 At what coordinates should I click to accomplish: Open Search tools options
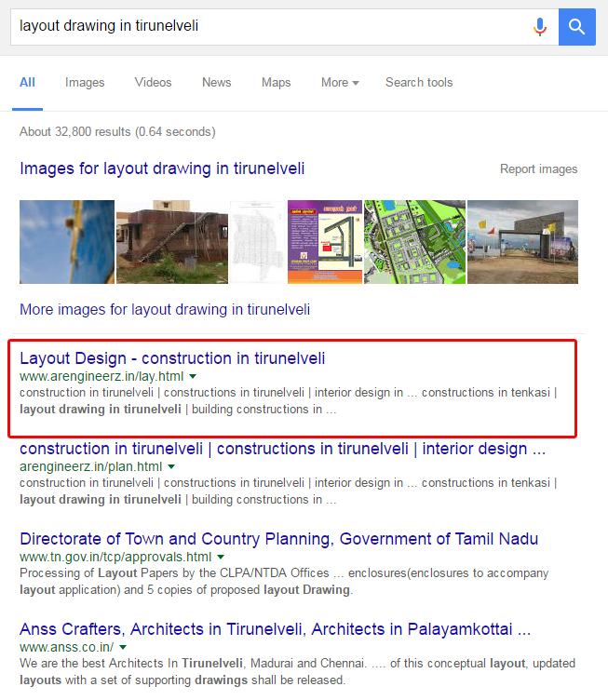(419, 83)
